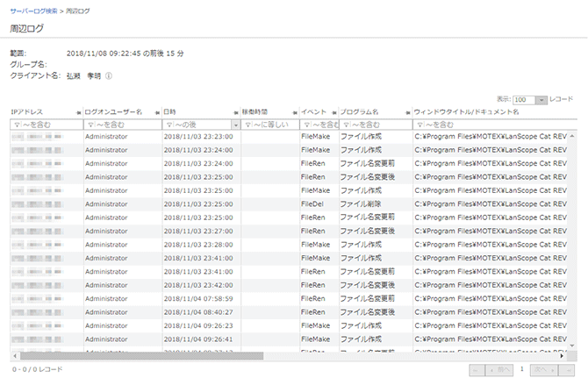Image resolution: width=588 pixels, height=378 pixels.
Task: Click the info icon beside the client name
Action: coord(109,75)
